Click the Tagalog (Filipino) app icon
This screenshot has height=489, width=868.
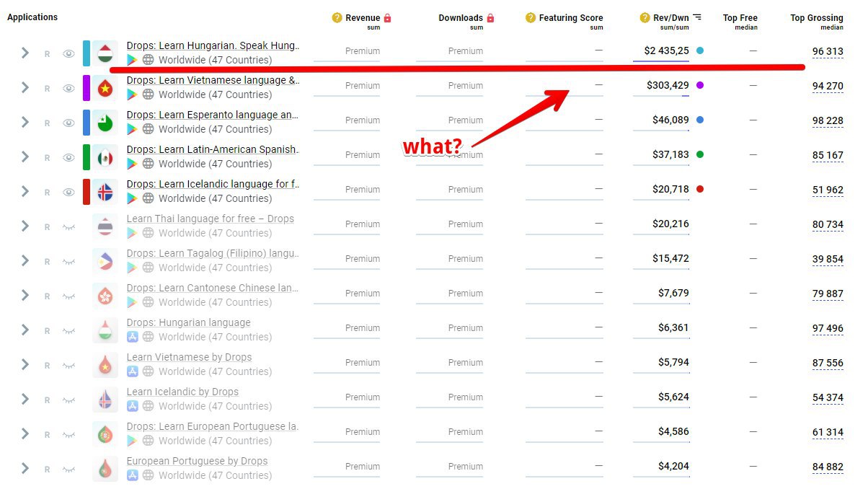pos(105,261)
